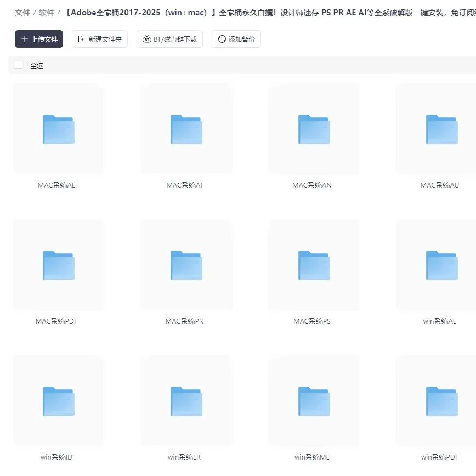
Task: Click the win系统ID folder name
Action: pyautogui.click(x=56, y=457)
